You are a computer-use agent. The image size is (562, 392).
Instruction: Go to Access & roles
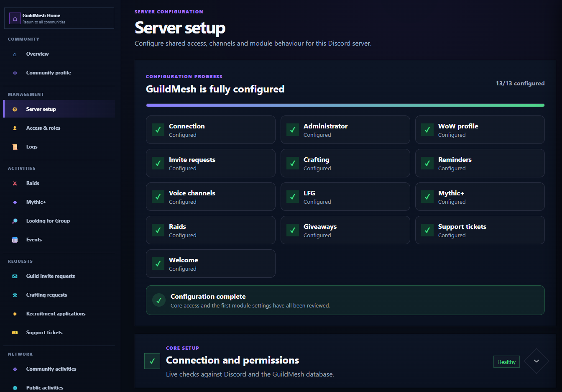pyautogui.click(x=59, y=128)
